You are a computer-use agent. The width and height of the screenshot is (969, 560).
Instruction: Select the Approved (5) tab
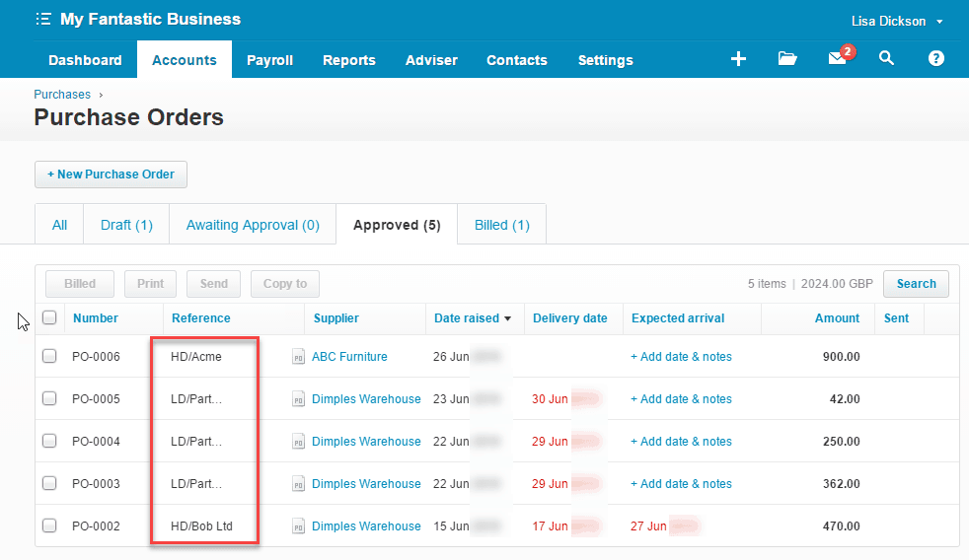[x=397, y=225]
